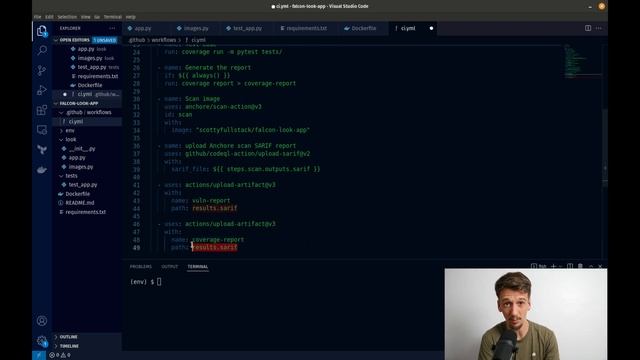
Task: Select ci.yml under the workflows folder
Action: tap(87, 122)
